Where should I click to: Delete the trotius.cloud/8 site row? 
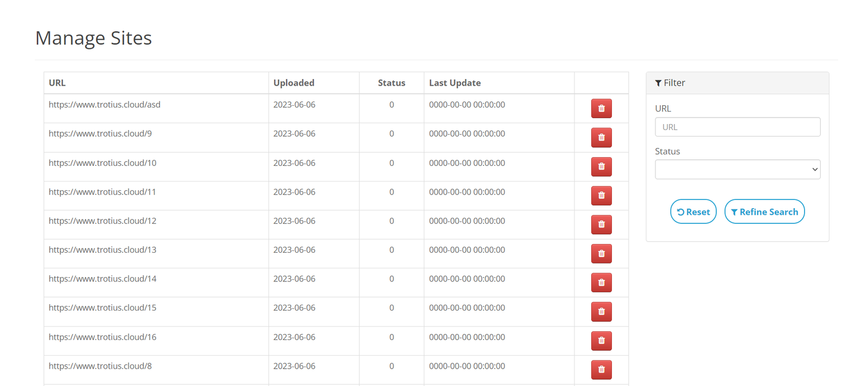(601, 370)
